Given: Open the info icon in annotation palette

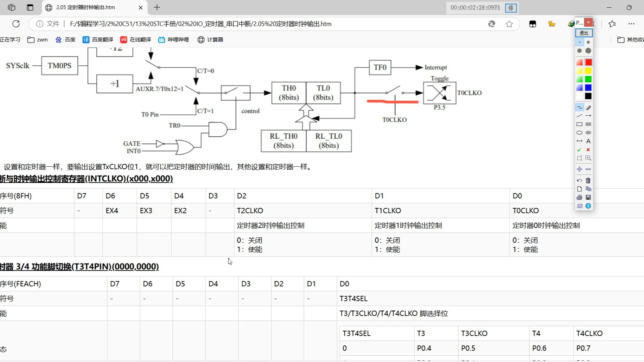Looking at the screenshot, I should click(588, 206).
